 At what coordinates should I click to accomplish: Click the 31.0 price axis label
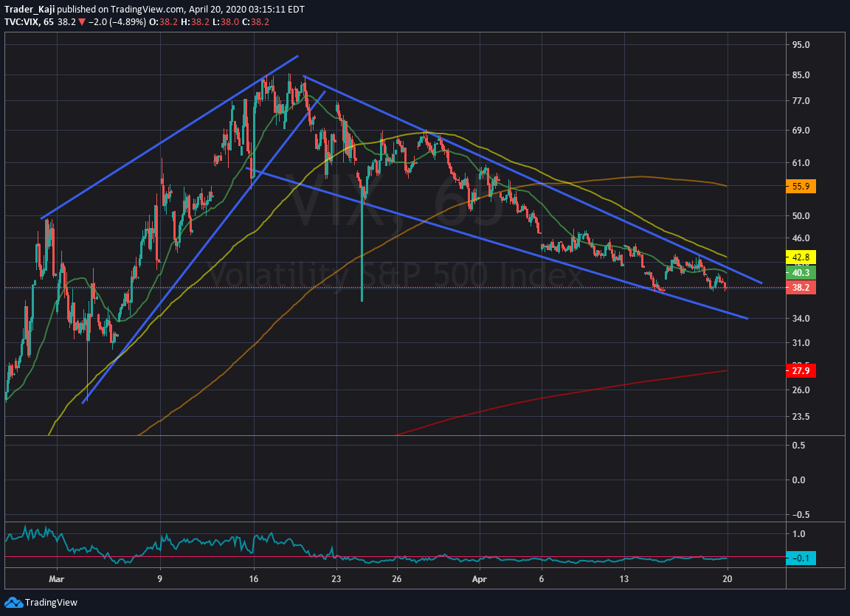801,343
